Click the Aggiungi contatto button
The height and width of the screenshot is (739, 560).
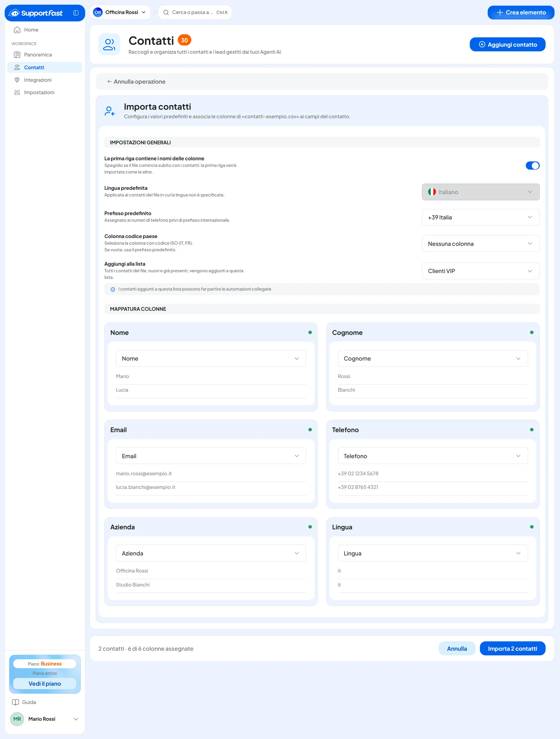(507, 45)
